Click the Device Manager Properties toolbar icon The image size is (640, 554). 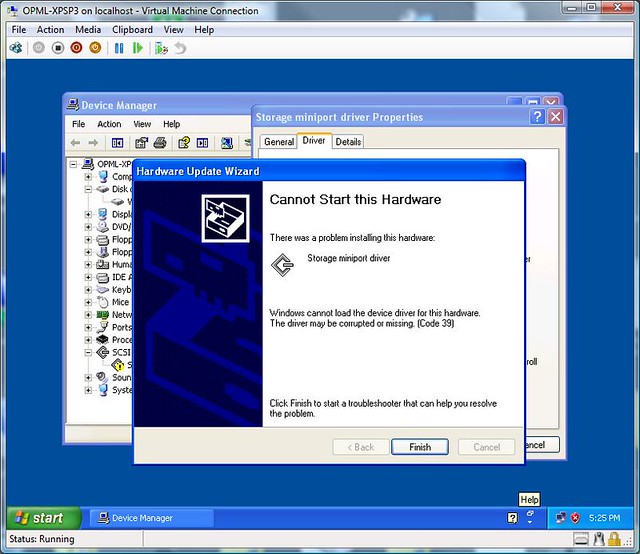(141, 143)
